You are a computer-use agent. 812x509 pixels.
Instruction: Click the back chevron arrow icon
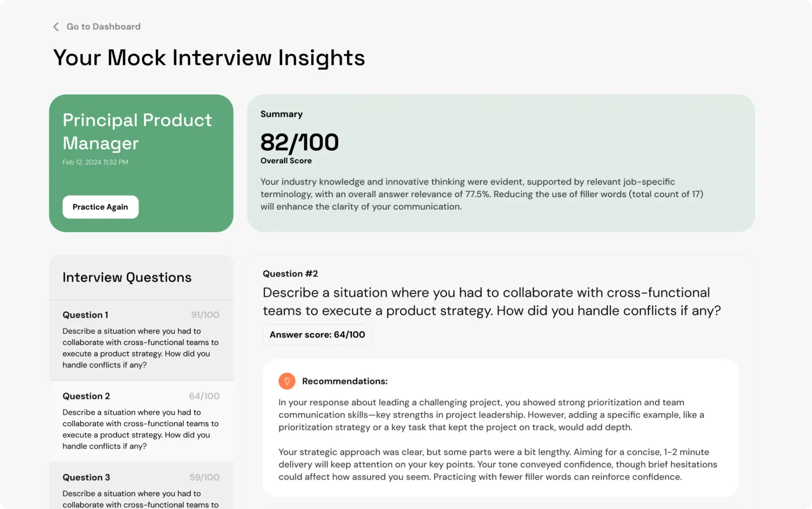[56, 27]
